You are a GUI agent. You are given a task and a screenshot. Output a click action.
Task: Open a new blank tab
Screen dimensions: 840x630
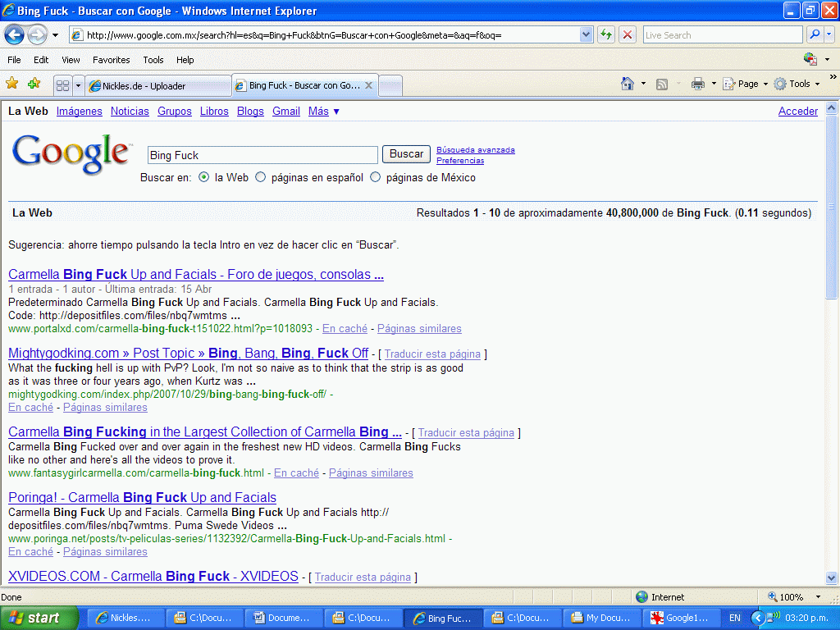pos(390,85)
